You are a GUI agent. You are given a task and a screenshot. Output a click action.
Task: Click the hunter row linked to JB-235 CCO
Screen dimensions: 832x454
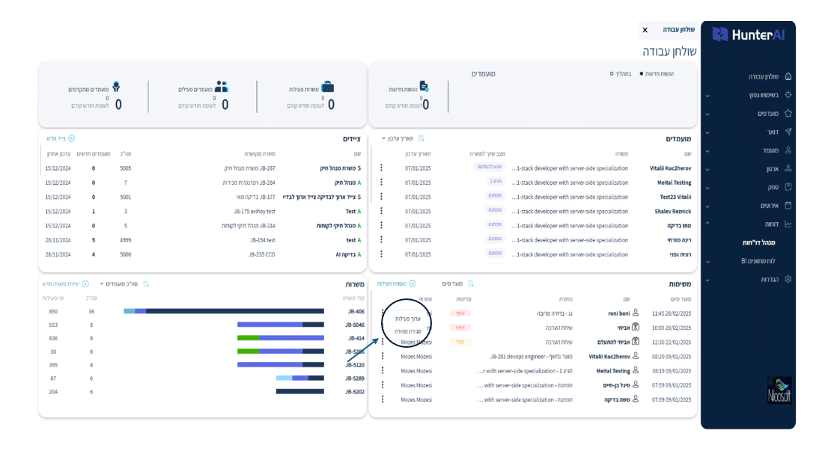(202, 255)
